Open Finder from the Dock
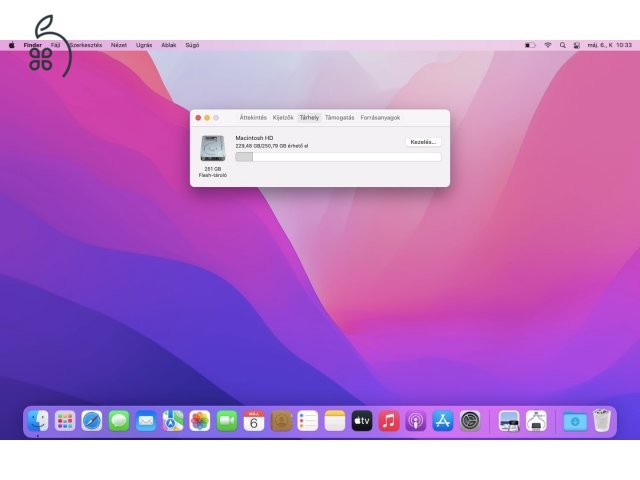Image resolution: width=640 pixels, height=480 pixels. 38,421
